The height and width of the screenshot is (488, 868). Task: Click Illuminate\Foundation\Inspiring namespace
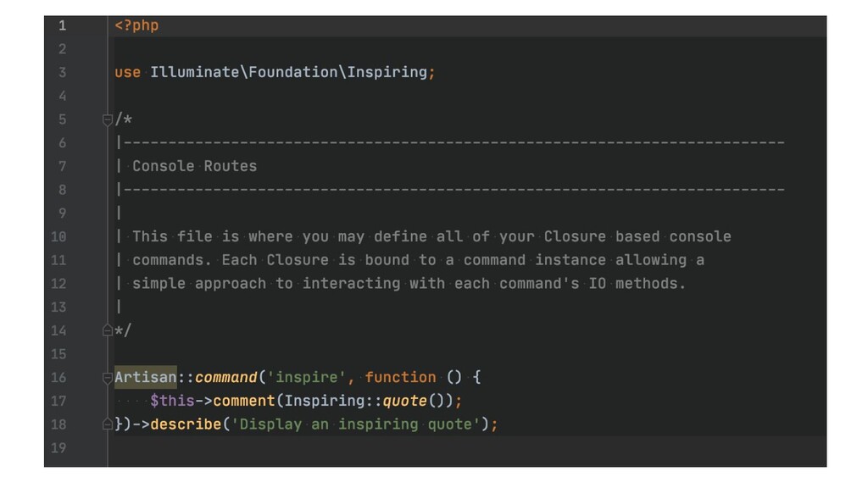point(288,73)
